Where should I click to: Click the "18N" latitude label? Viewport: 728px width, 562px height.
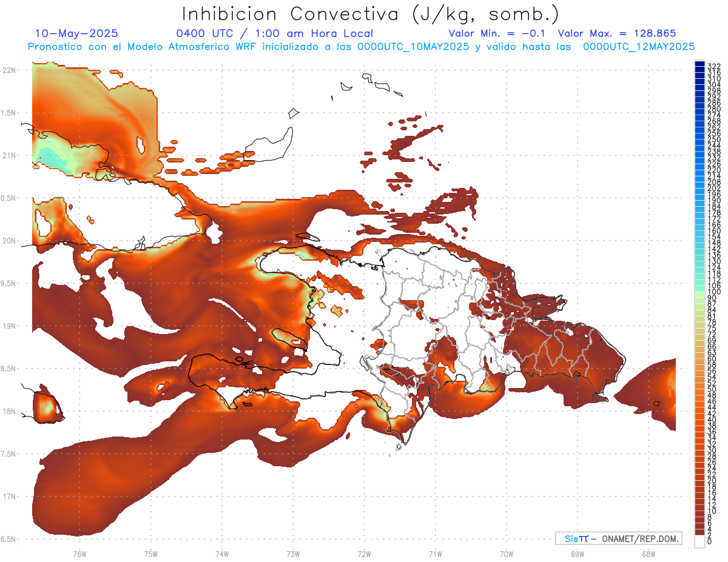[8, 411]
